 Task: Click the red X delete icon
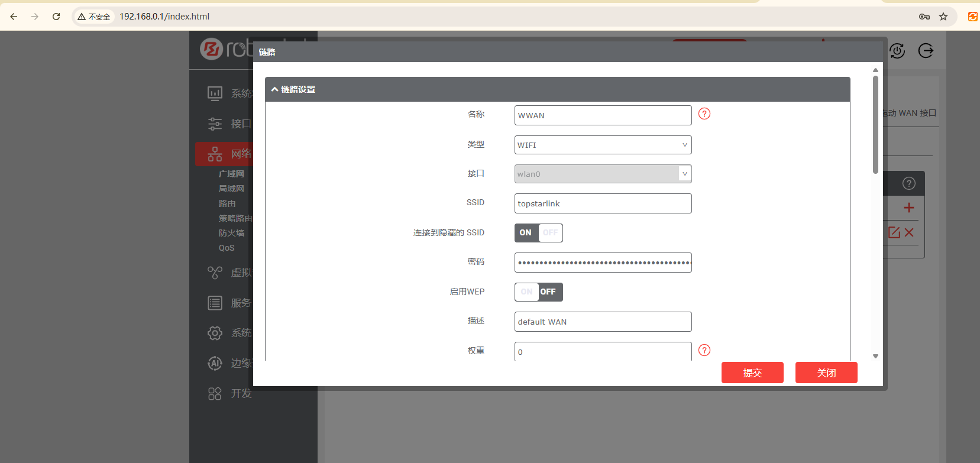click(x=909, y=232)
